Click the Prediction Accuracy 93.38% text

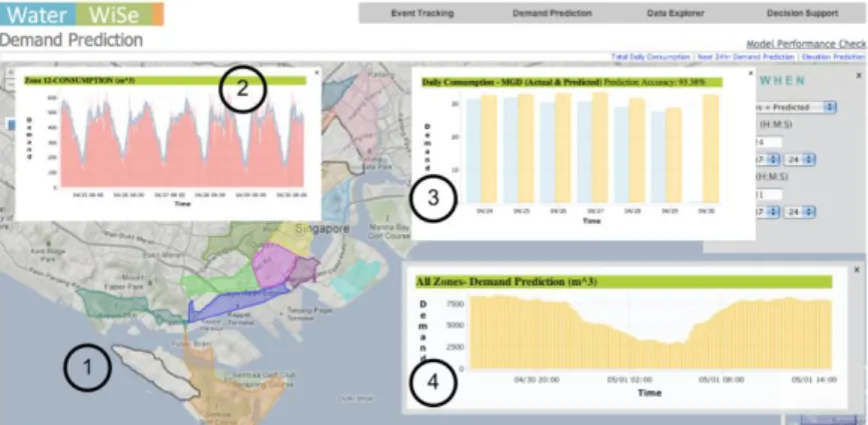(x=655, y=82)
